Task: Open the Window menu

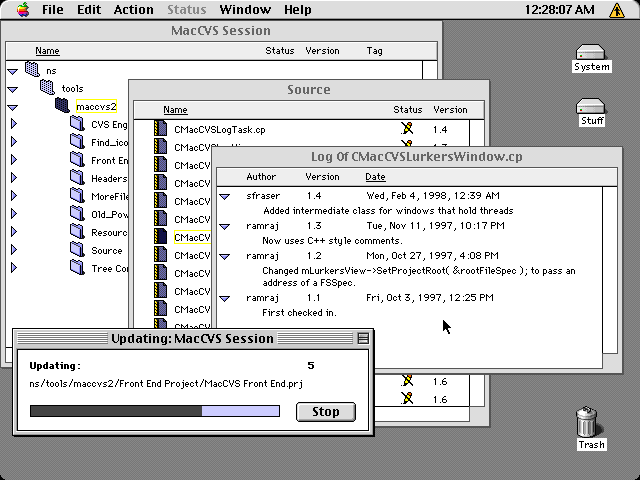Action: pos(245,10)
